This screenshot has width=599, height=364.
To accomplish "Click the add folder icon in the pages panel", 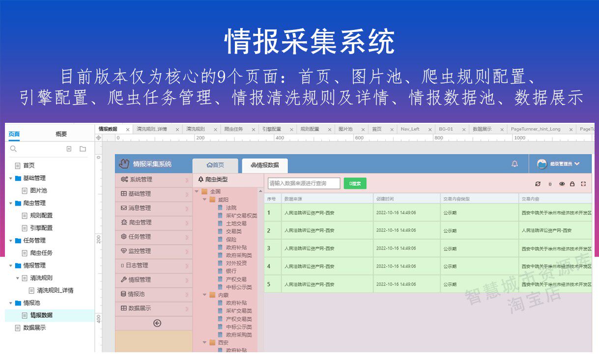I will (x=83, y=149).
